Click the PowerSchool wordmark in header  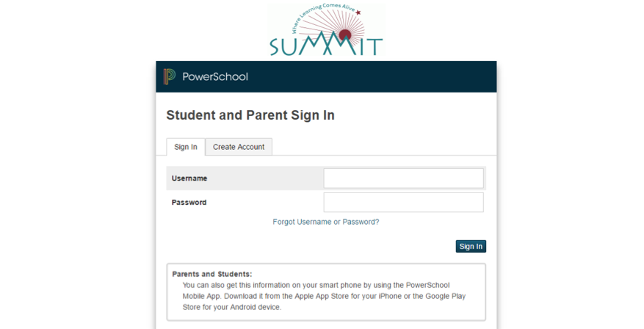click(215, 77)
